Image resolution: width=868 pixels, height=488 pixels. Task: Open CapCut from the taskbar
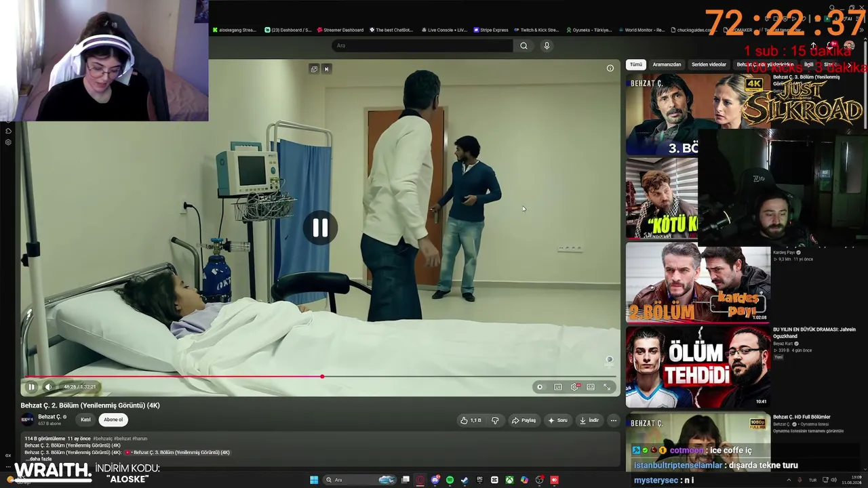[494, 480]
